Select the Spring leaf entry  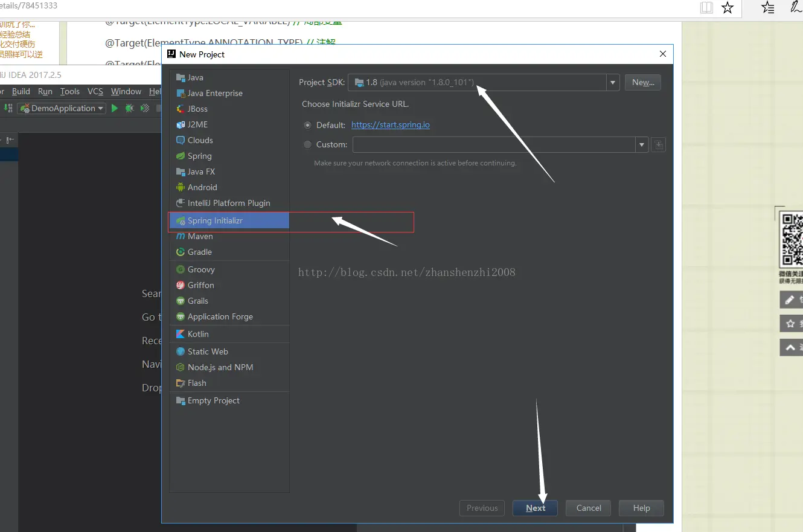[229, 156]
